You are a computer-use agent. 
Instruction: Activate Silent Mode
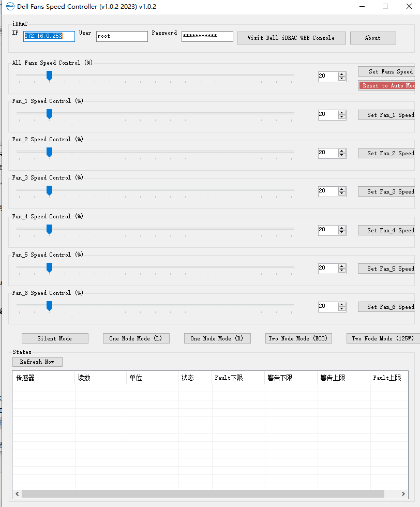pyautogui.click(x=55, y=338)
